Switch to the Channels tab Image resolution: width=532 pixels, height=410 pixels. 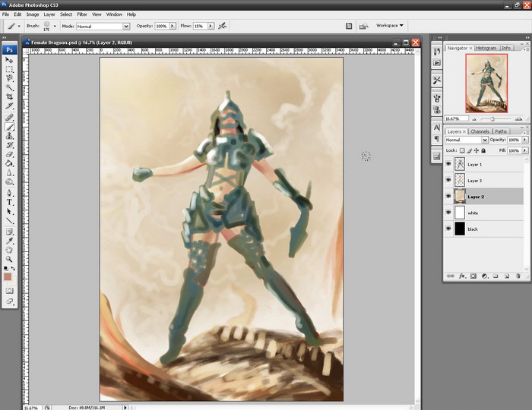(x=480, y=131)
